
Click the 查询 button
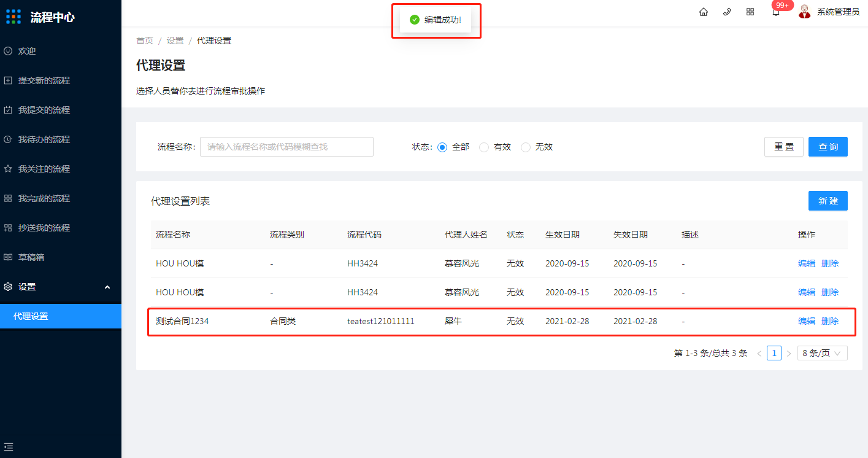tap(828, 147)
